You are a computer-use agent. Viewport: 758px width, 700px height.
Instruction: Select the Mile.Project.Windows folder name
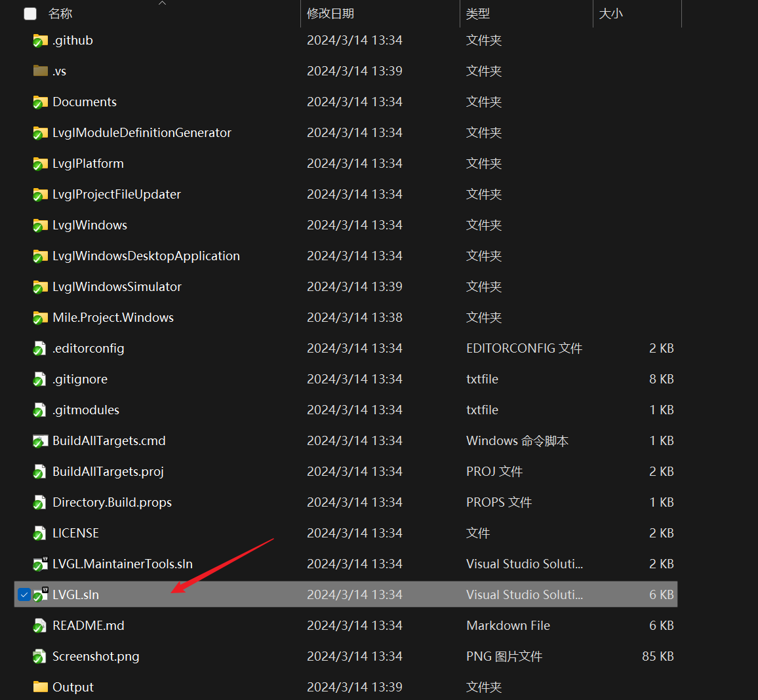[x=113, y=317]
